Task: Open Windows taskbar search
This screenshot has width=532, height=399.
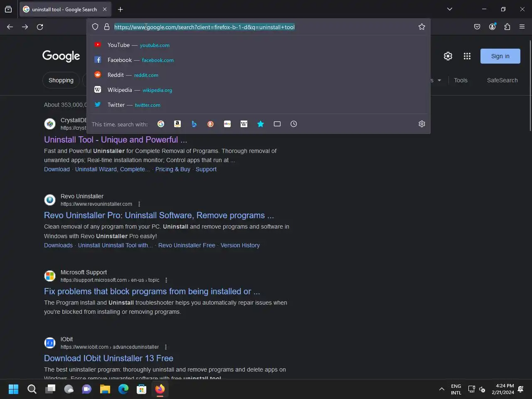Action: (32, 389)
